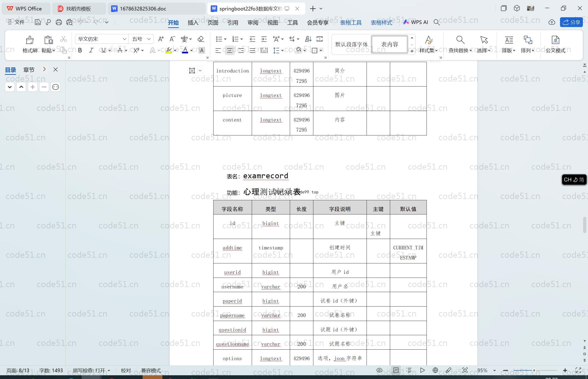This screenshot has width=588, height=379.
Task: Click the minus icon in outline panel
Action: 44,87
